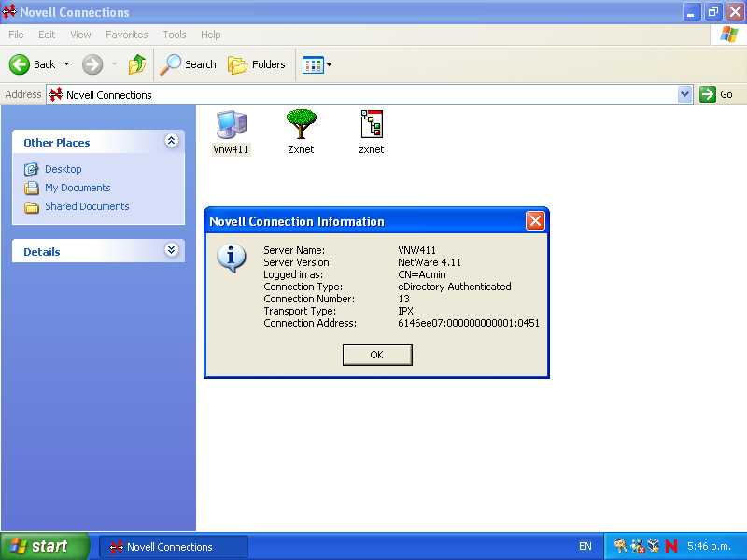Click the 'Other Places' panel heading
Screen dimensions: 747x560
[x=57, y=143]
